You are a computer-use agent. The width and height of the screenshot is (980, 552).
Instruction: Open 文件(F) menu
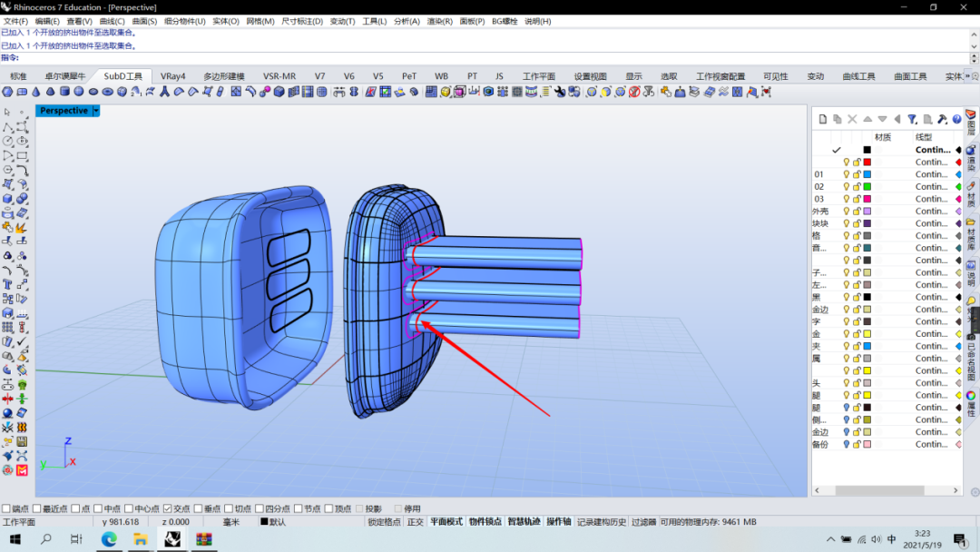click(x=15, y=21)
